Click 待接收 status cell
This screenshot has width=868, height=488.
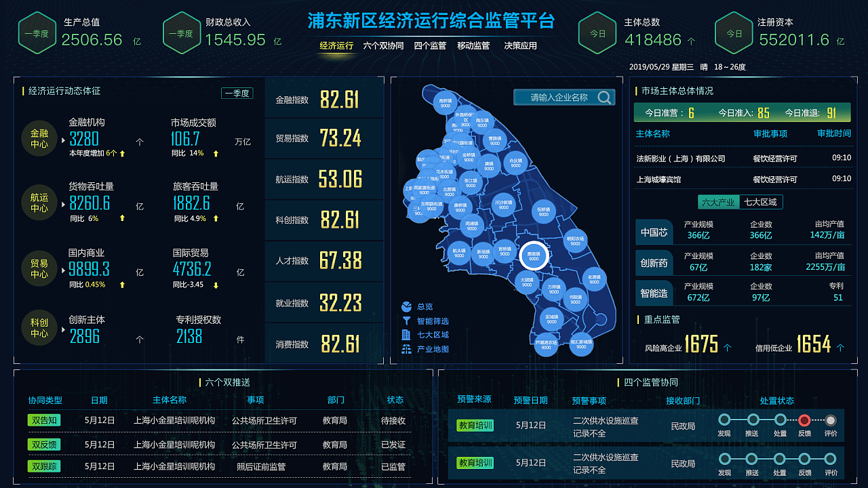pyautogui.click(x=393, y=420)
